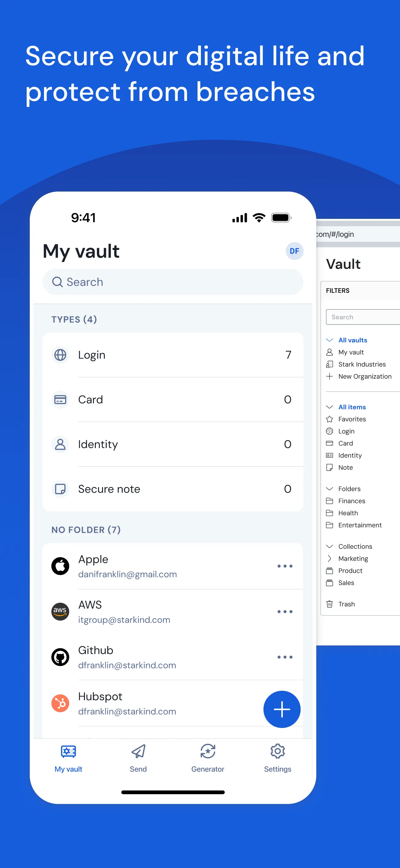This screenshot has height=868, width=400.
Task: Tap the blue add item plus button
Action: click(x=282, y=709)
